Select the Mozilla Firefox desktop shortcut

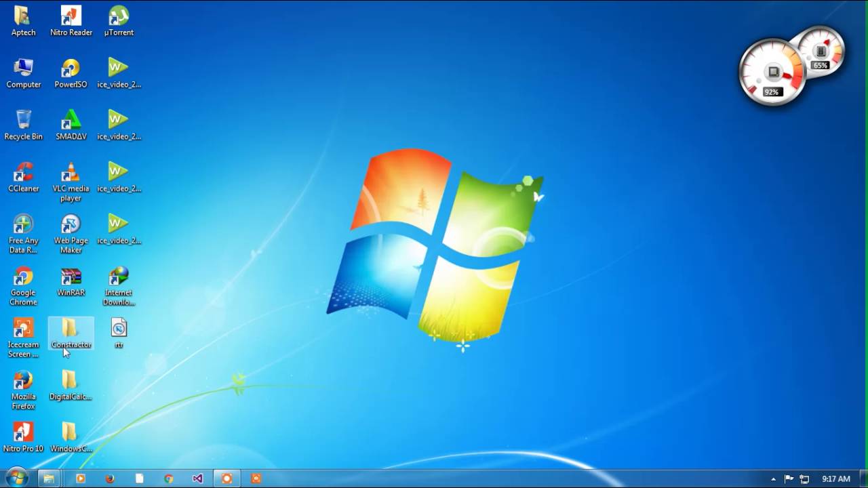23,390
